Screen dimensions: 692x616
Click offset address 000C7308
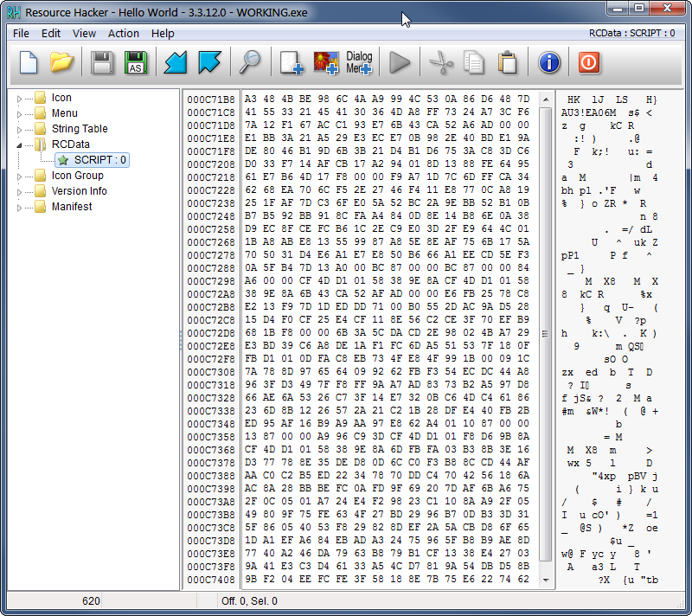(x=211, y=371)
